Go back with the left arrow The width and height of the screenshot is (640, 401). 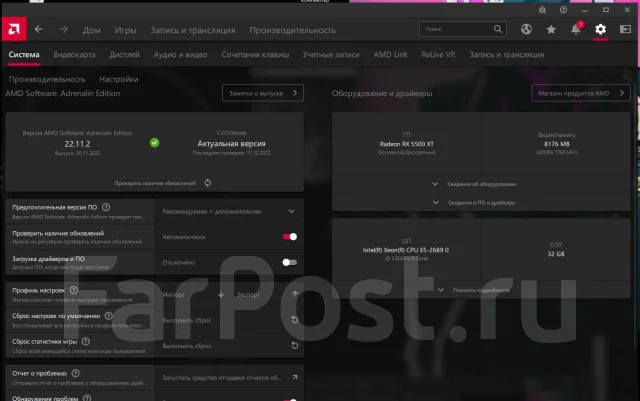pos(38,29)
